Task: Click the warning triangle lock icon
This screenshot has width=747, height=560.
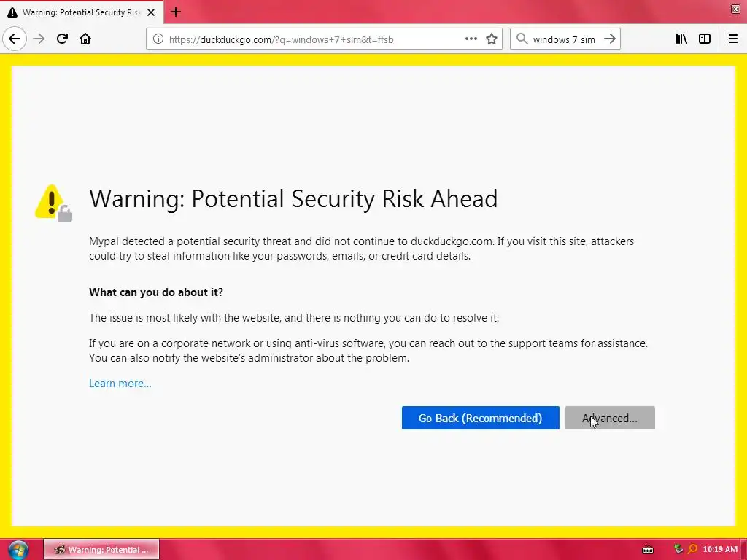Action: tap(53, 203)
